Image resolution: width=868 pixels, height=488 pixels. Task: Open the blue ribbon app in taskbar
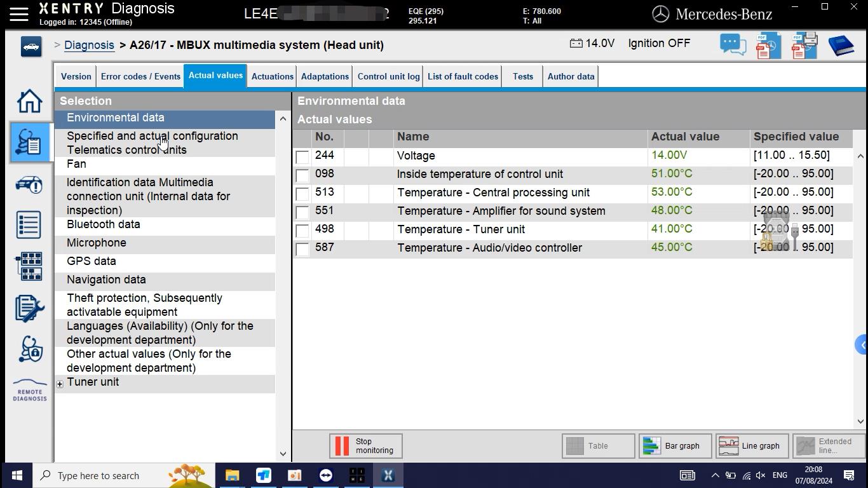point(264,475)
